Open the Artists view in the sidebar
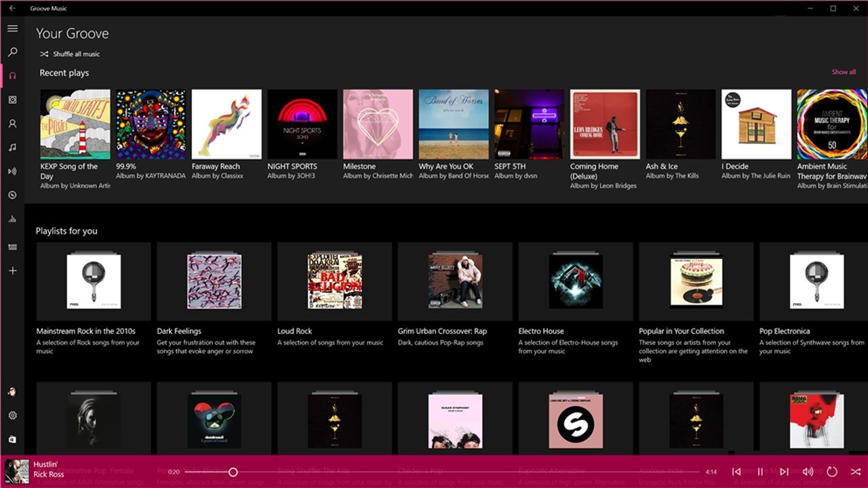This screenshot has height=488, width=868. pos(12,123)
